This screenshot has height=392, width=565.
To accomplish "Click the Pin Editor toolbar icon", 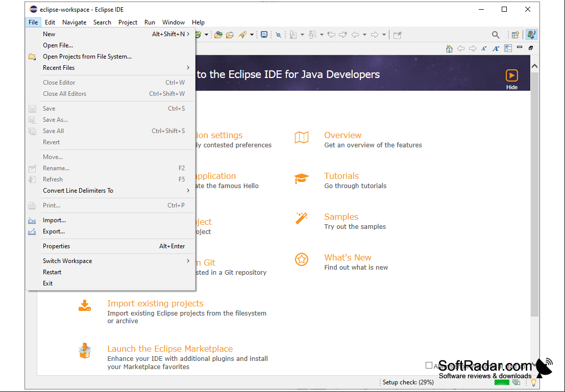I will (398, 35).
